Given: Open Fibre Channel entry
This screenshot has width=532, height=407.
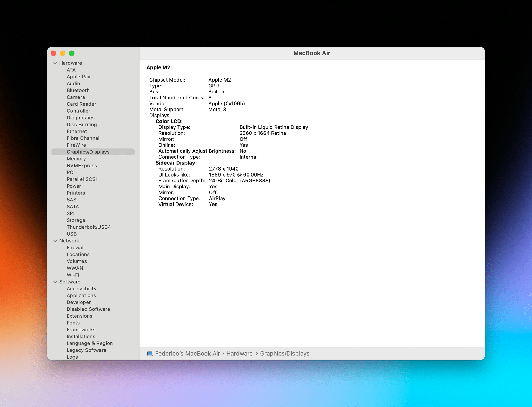Looking at the screenshot, I should pos(83,138).
